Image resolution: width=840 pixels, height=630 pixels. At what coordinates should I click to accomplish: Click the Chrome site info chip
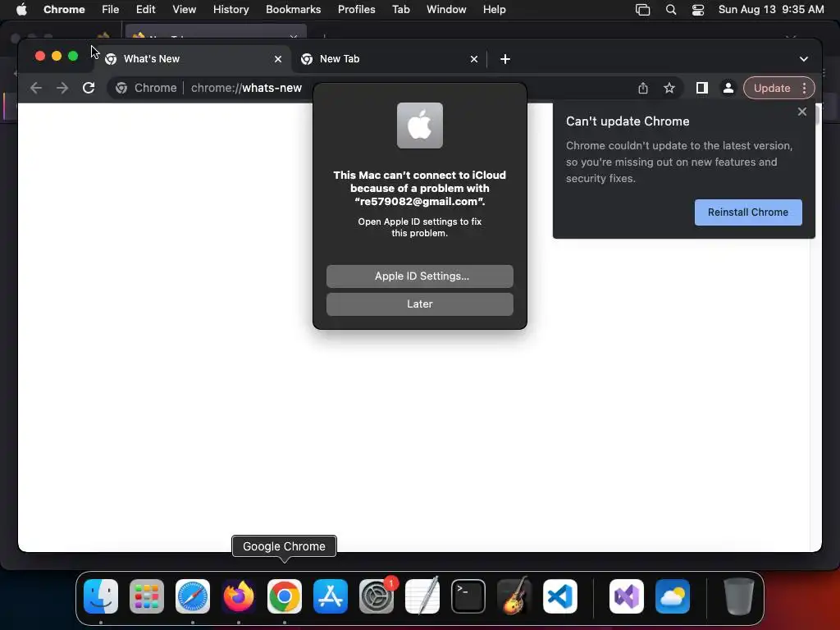click(x=146, y=88)
